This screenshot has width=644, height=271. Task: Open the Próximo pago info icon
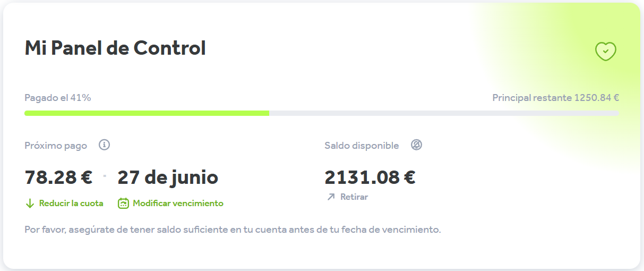pyautogui.click(x=105, y=145)
